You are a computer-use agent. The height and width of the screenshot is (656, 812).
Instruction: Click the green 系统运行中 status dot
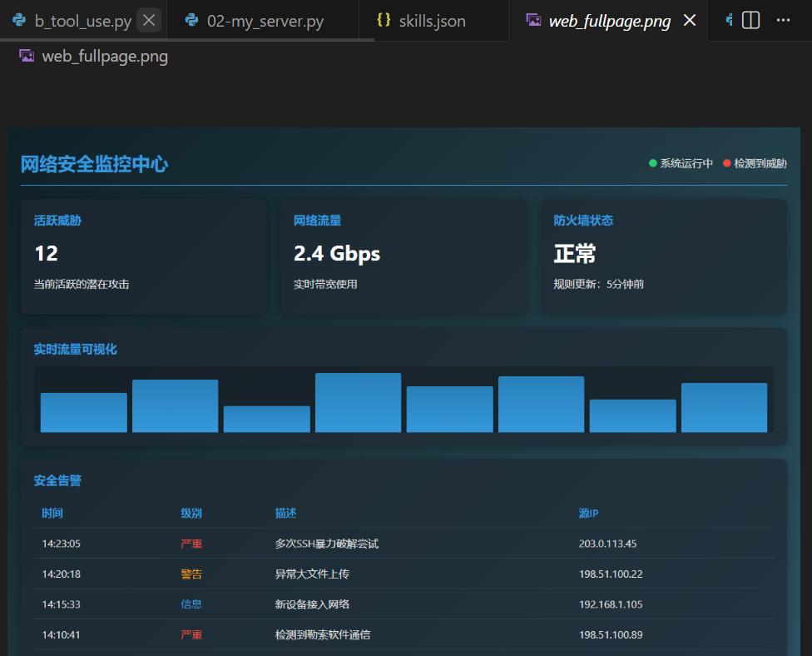coord(653,163)
